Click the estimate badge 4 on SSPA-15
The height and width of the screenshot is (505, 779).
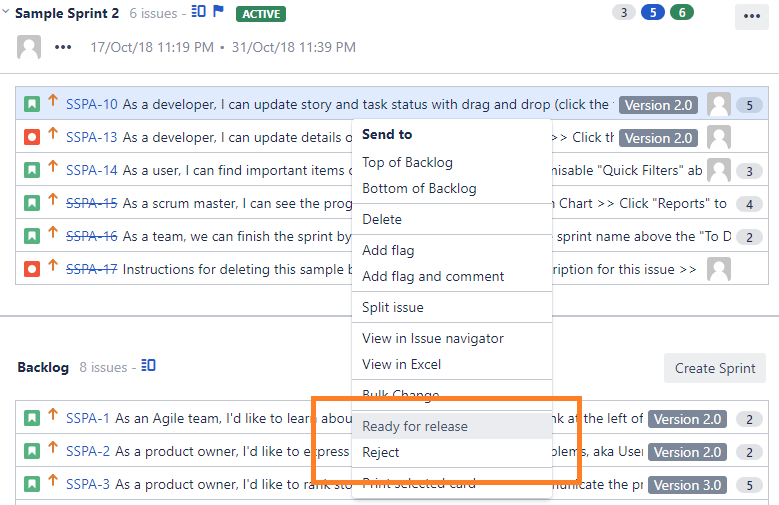[x=749, y=204]
